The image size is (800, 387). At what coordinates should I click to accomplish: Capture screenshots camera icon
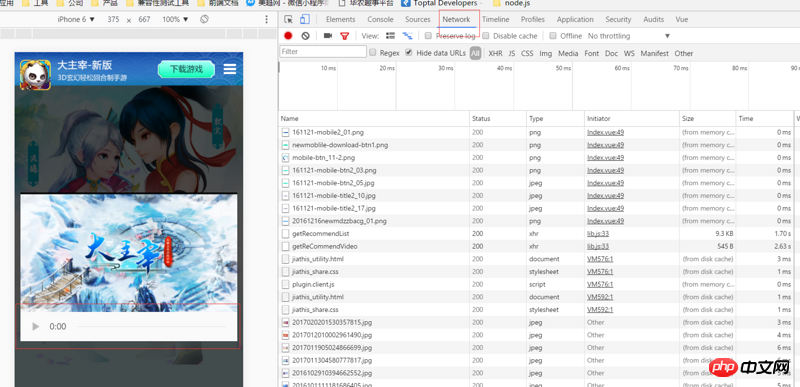[x=328, y=36]
